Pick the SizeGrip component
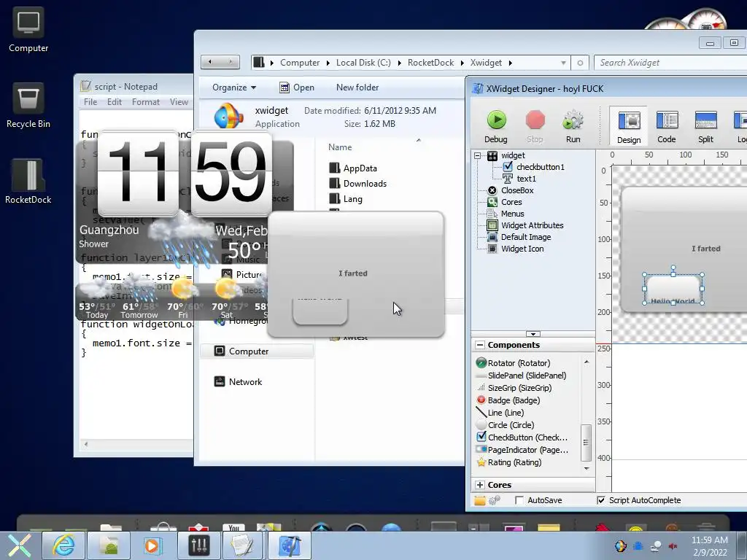Image resolution: width=747 pixels, height=560 pixels. point(514,388)
